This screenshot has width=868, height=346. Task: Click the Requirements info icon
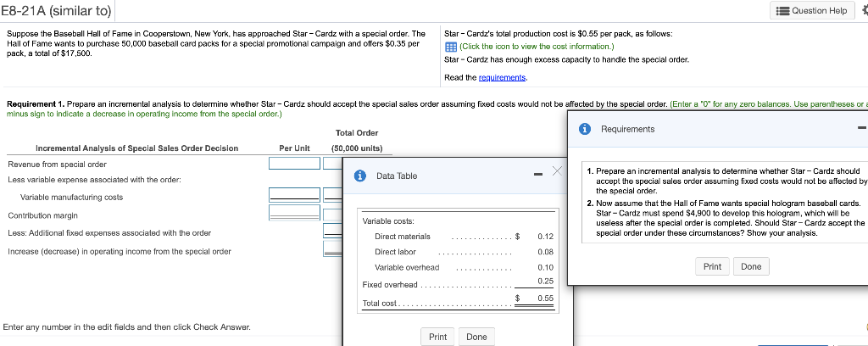tap(585, 129)
